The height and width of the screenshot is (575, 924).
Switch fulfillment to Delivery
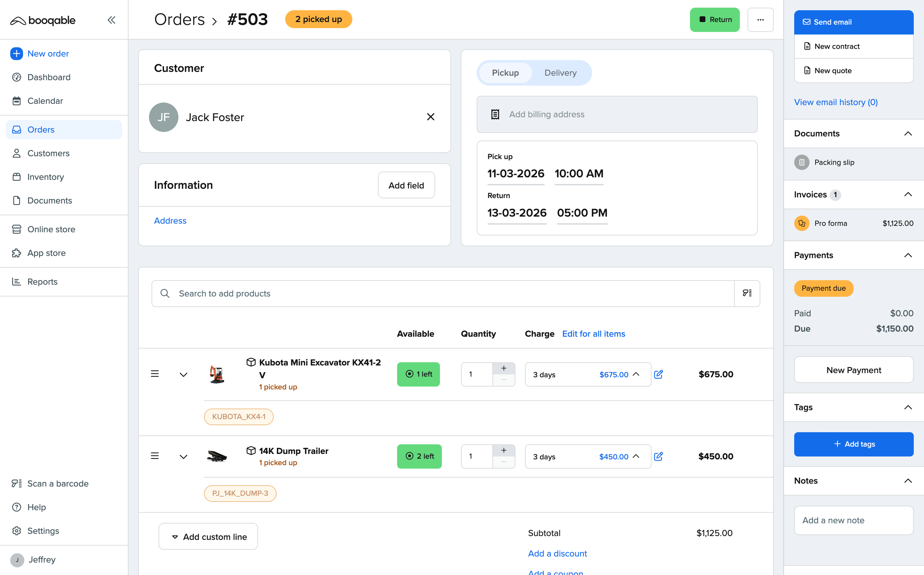pos(560,73)
